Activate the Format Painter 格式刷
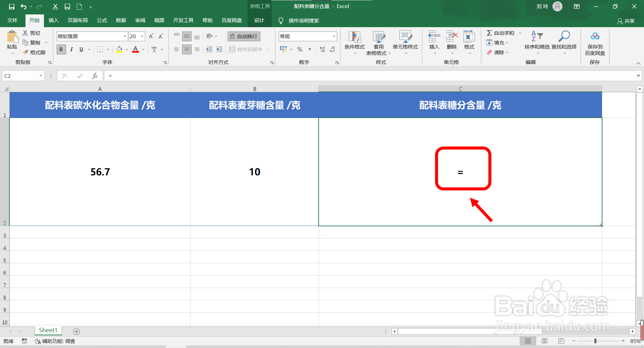This screenshot has width=644, height=348. coord(34,52)
